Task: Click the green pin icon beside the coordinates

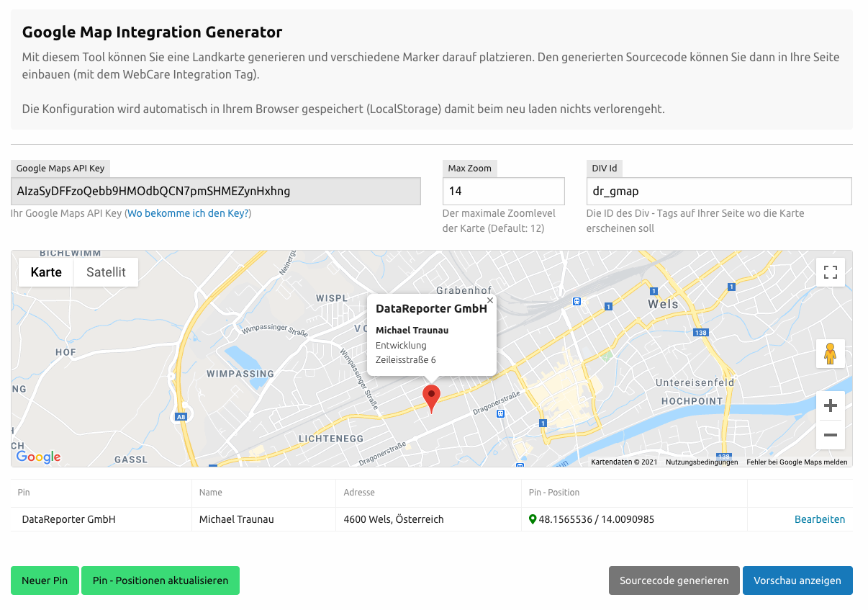Action: (533, 519)
